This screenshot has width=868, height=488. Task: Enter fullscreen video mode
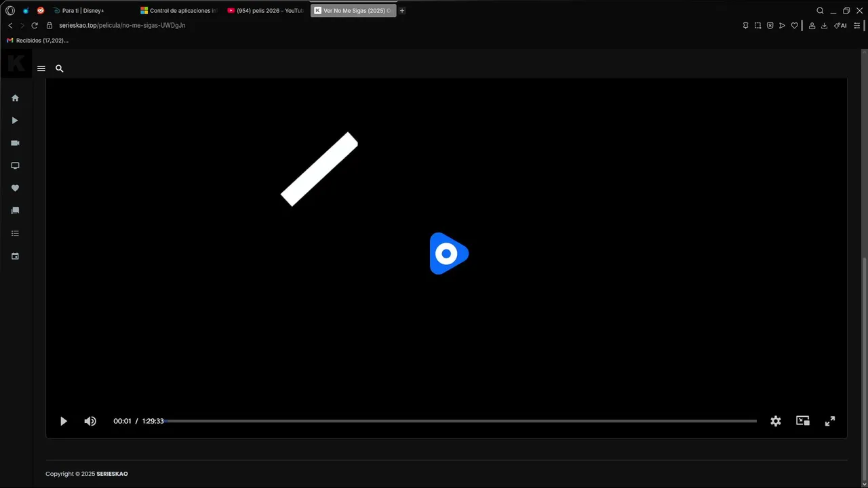click(829, 421)
